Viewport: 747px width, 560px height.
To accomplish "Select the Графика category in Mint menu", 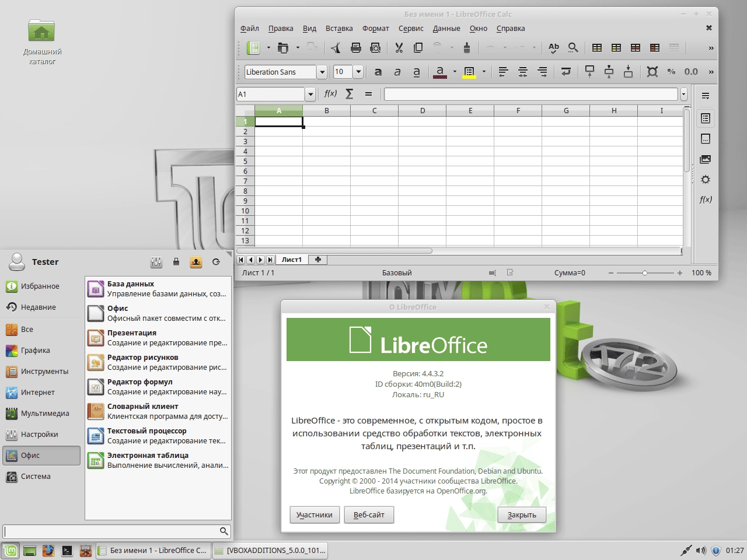I will point(41,351).
